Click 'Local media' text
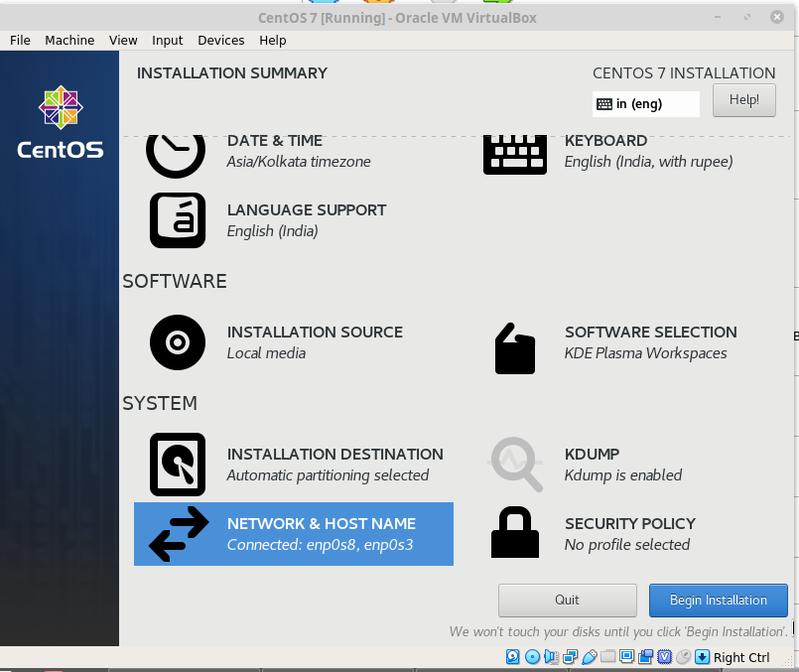The width and height of the screenshot is (799, 672). tap(267, 353)
